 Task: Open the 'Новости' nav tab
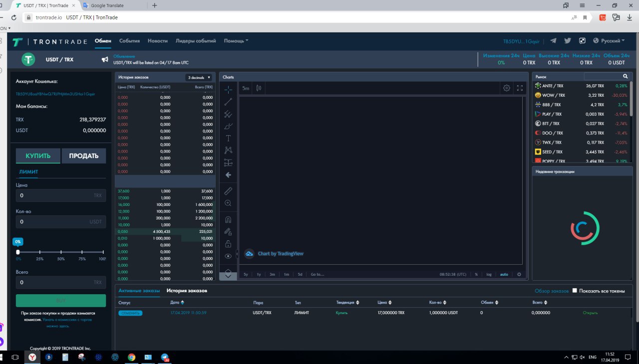pos(158,41)
